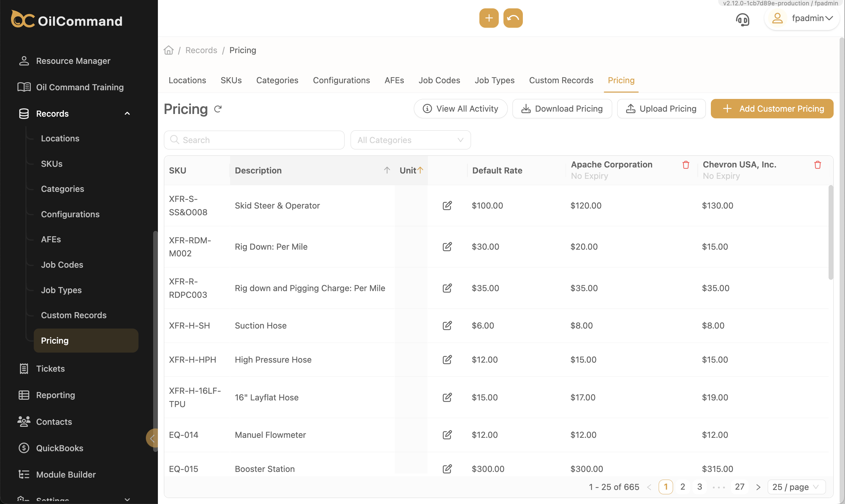Click the home breadcrumb icon
The height and width of the screenshot is (504, 845).
click(x=169, y=50)
